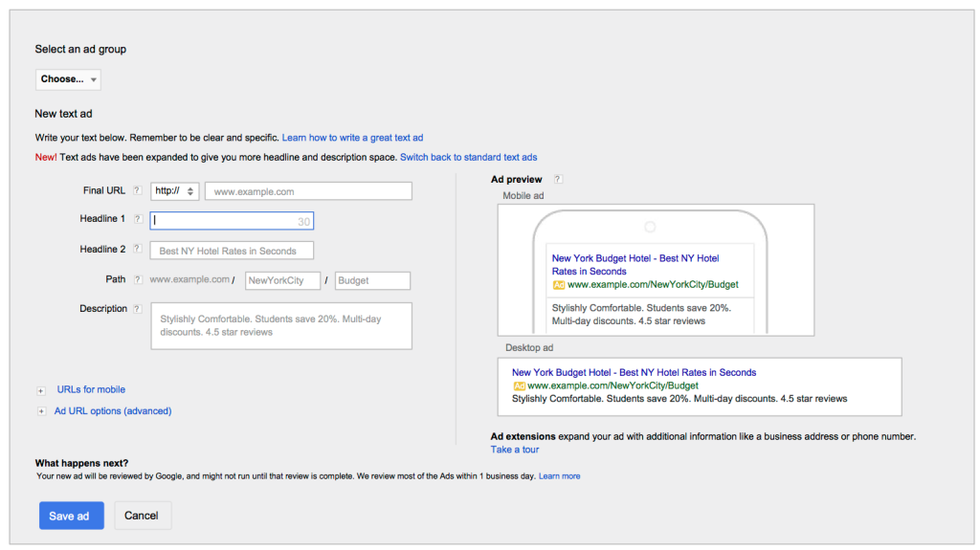Click 'Learn more' about ad review
980x550 pixels.
(x=559, y=476)
